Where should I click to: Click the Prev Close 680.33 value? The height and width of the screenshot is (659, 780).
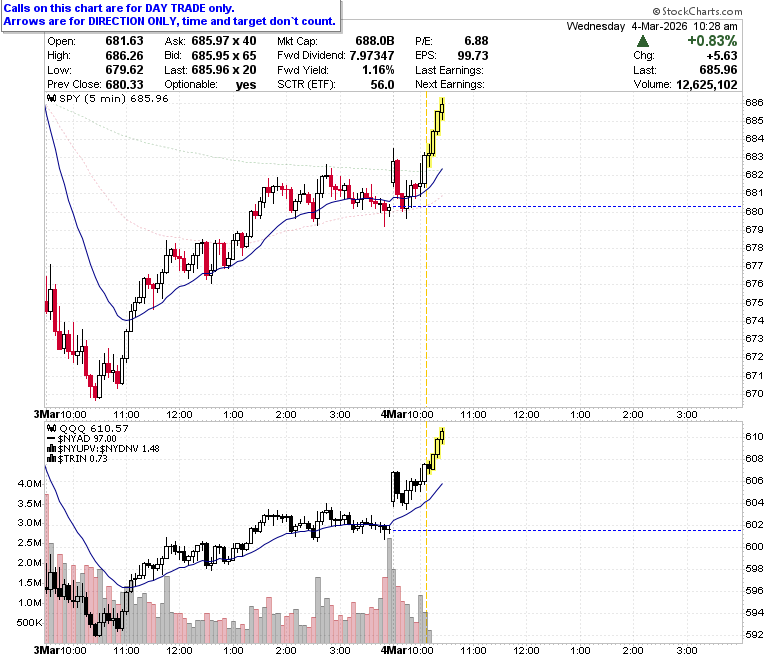(x=124, y=85)
